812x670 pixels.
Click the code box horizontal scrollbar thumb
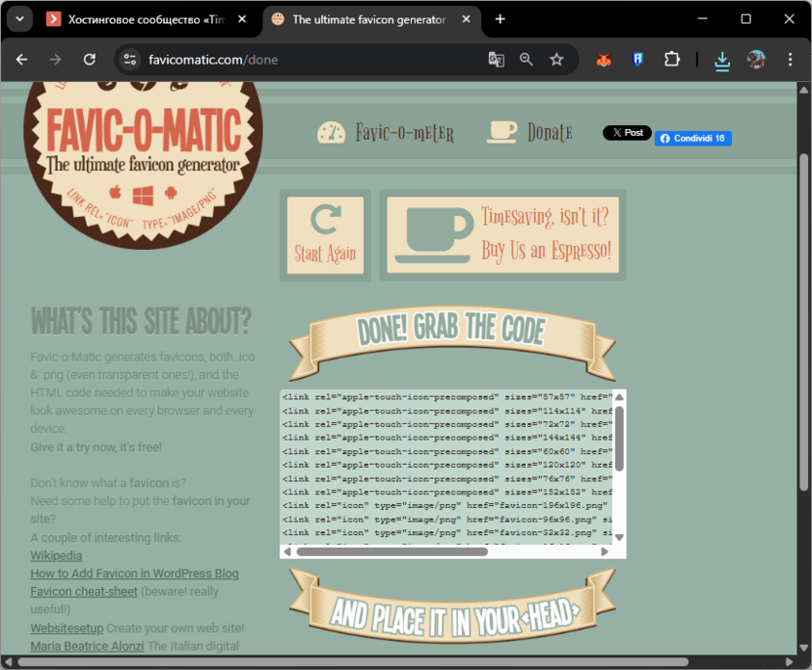point(392,552)
